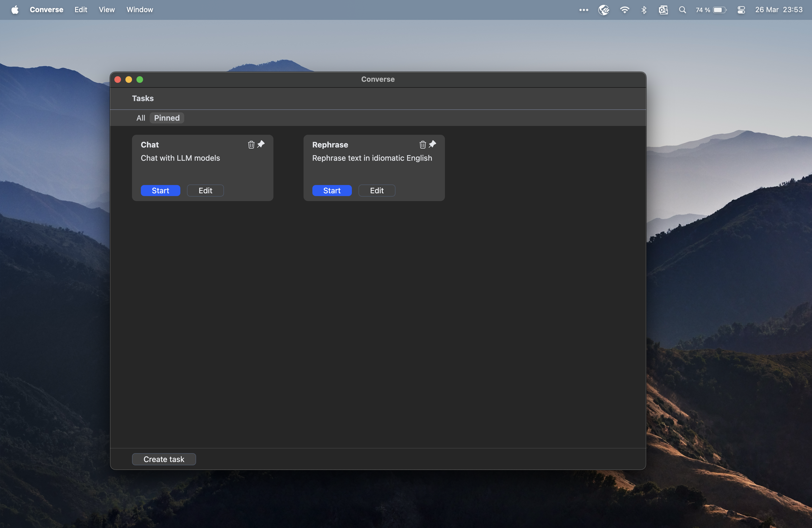This screenshot has width=812, height=528.
Task: Open the Apple menu
Action: (15, 10)
